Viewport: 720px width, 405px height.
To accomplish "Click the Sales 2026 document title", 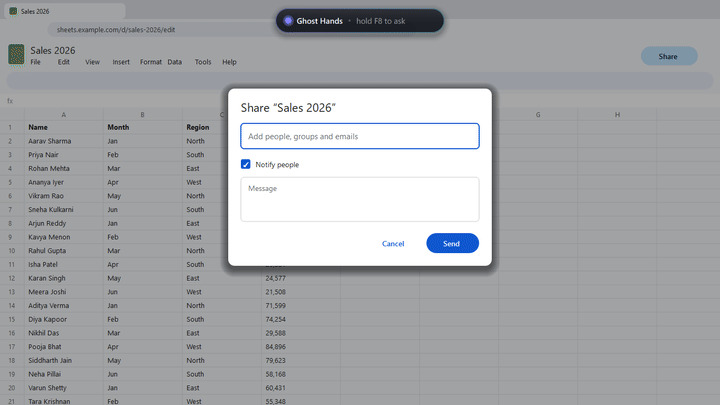I will click(53, 51).
